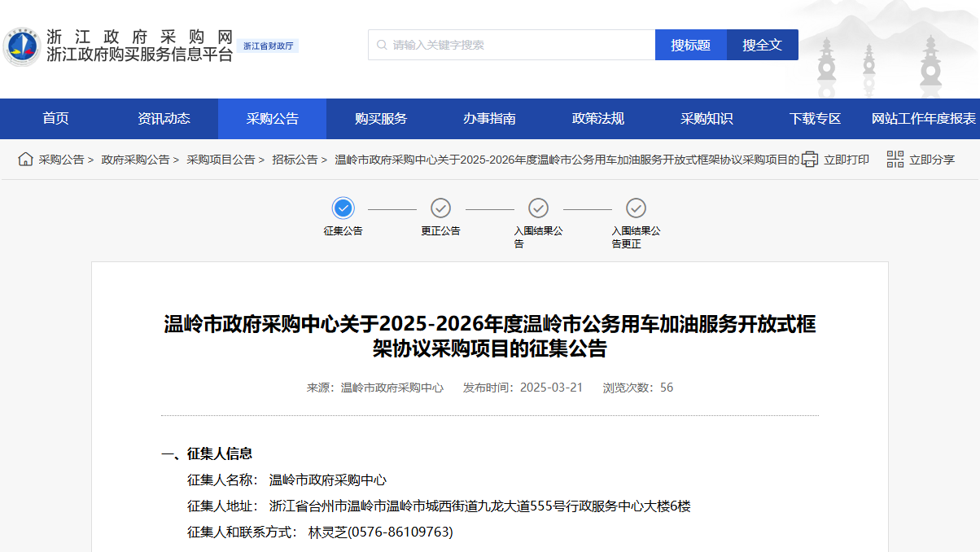Open the 首页 navigation tab
This screenshot has height=552, width=980.
point(55,119)
